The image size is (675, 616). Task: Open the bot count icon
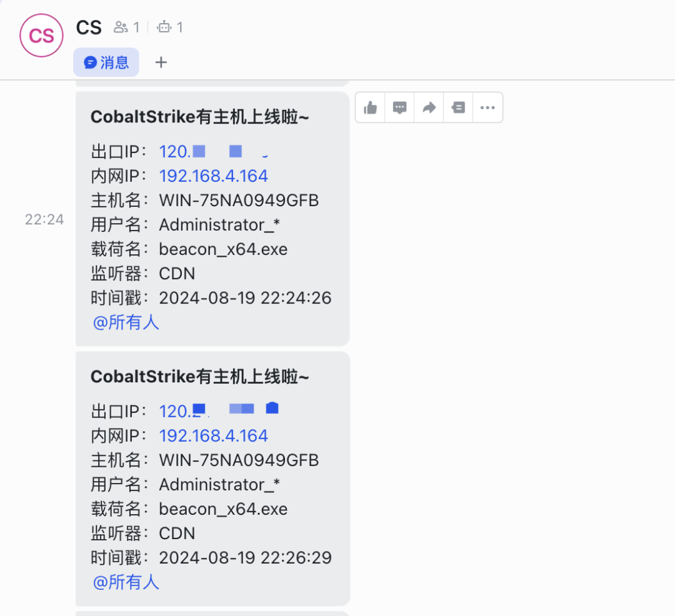point(164,27)
